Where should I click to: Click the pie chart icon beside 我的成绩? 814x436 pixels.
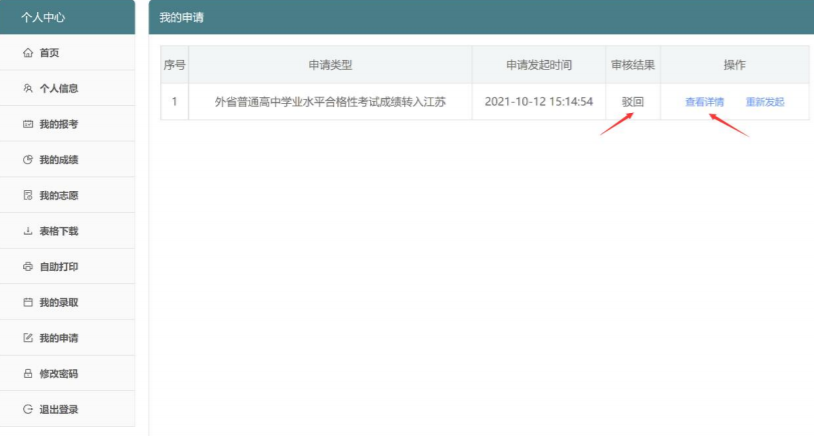click(x=28, y=160)
